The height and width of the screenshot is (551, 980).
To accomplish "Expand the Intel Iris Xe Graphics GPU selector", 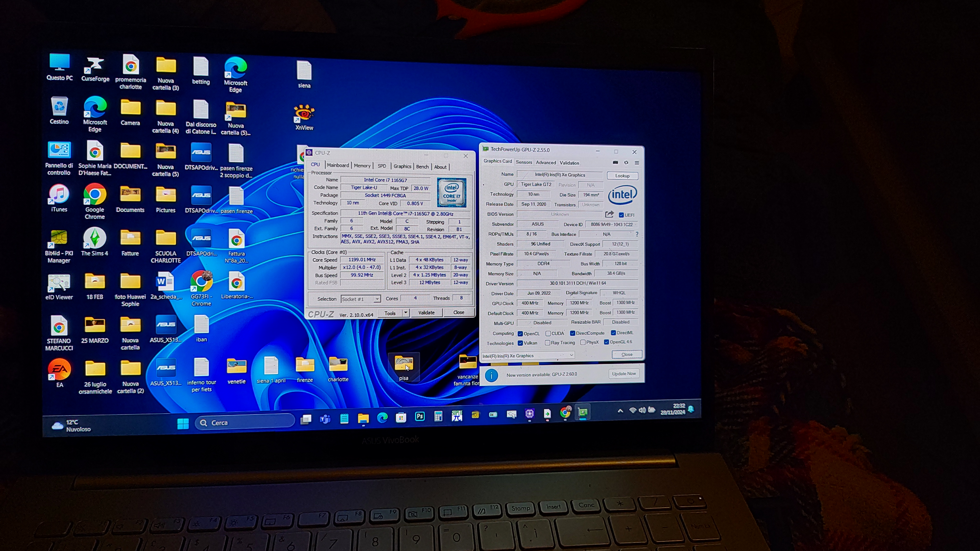I will [528, 356].
